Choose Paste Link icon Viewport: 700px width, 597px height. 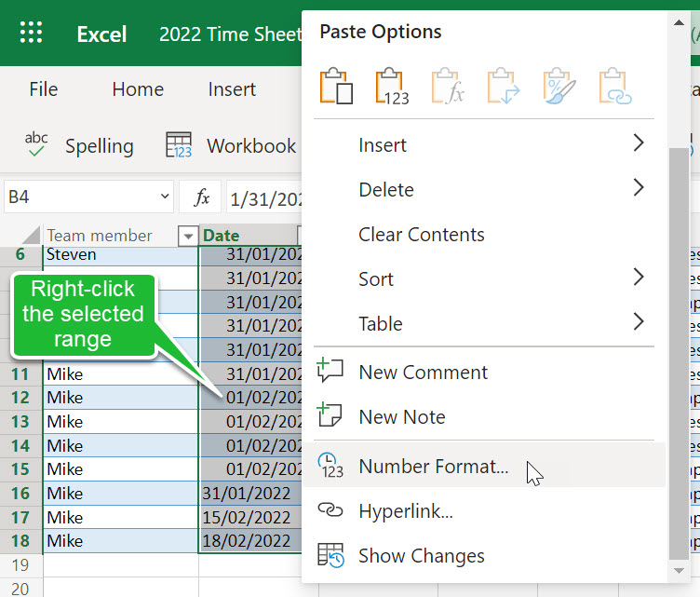coord(615,86)
